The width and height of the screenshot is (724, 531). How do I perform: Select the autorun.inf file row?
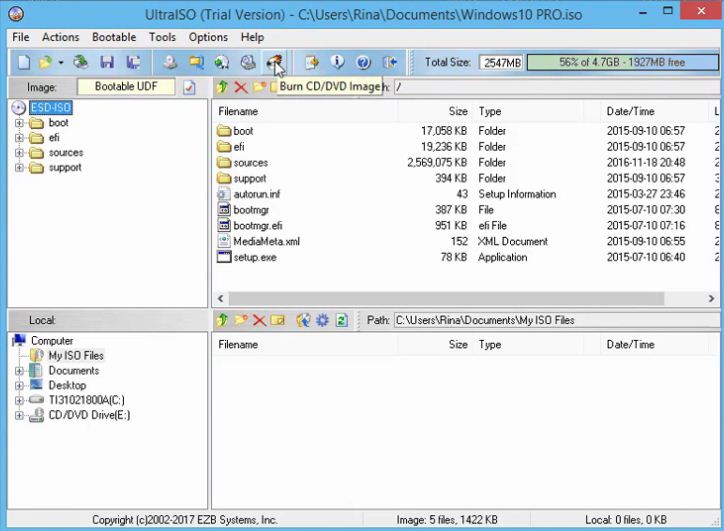click(466, 194)
